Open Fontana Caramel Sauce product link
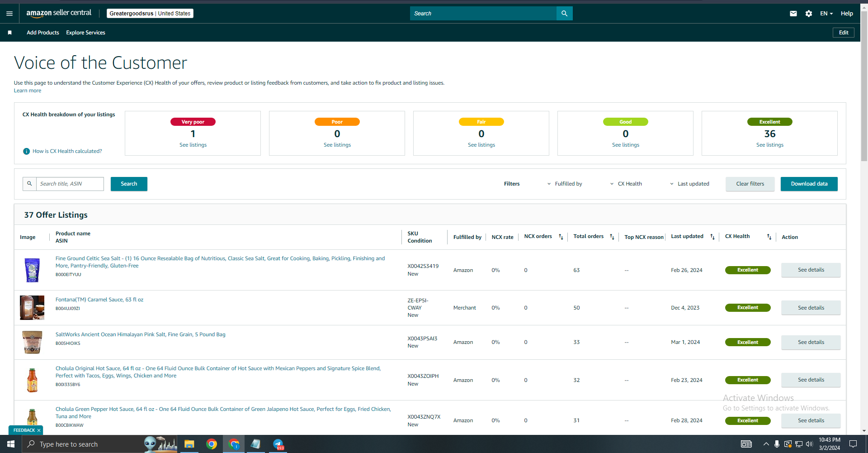The image size is (868, 453). (x=99, y=300)
